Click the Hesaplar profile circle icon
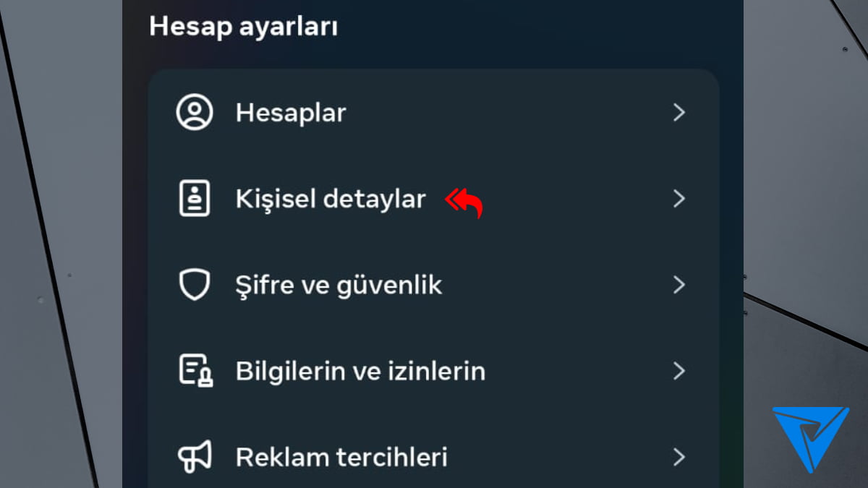This screenshot has height=488, width=868. [194, 113]
